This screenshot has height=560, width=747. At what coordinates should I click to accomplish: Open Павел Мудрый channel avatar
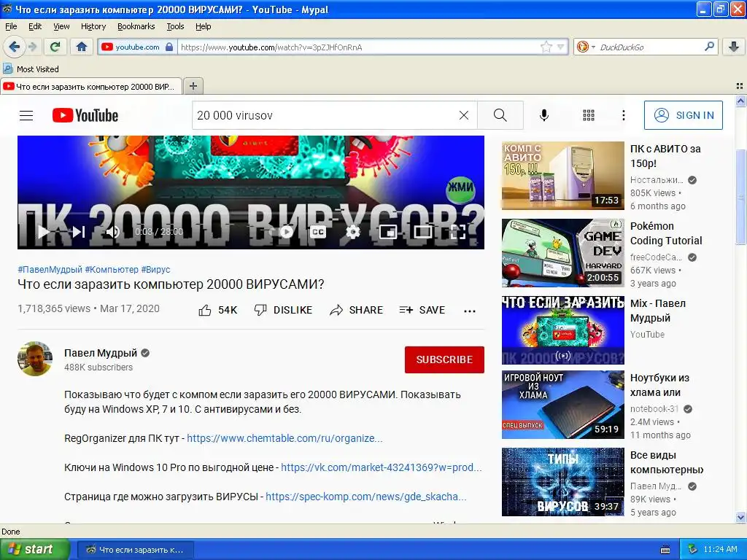35,359
